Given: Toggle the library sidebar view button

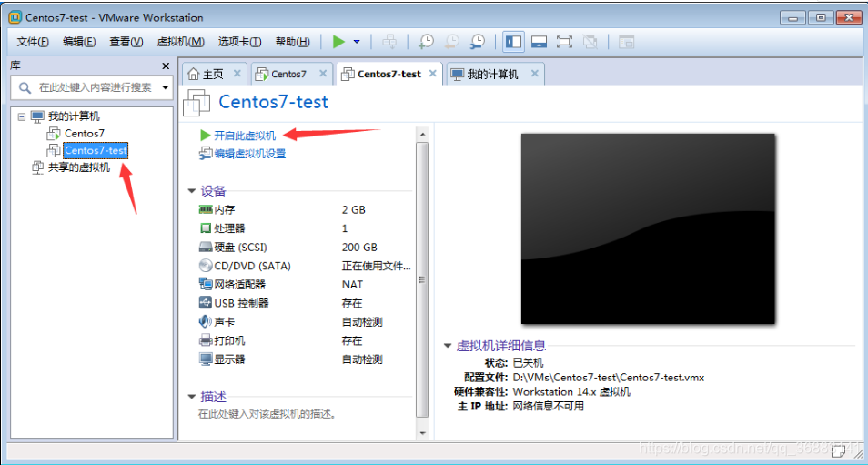Looking at the screenshot, I should [514, 42].
